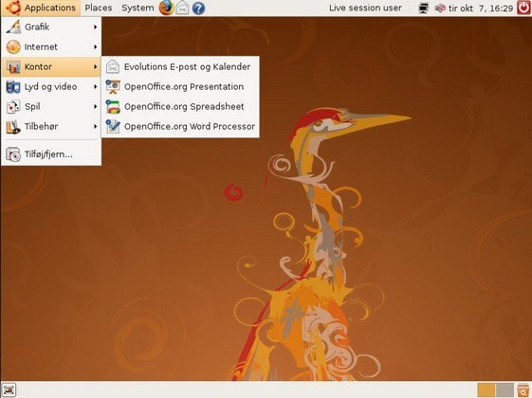
Task: Launch Evolutions E-post og Kalender
Action: (180, 66)
